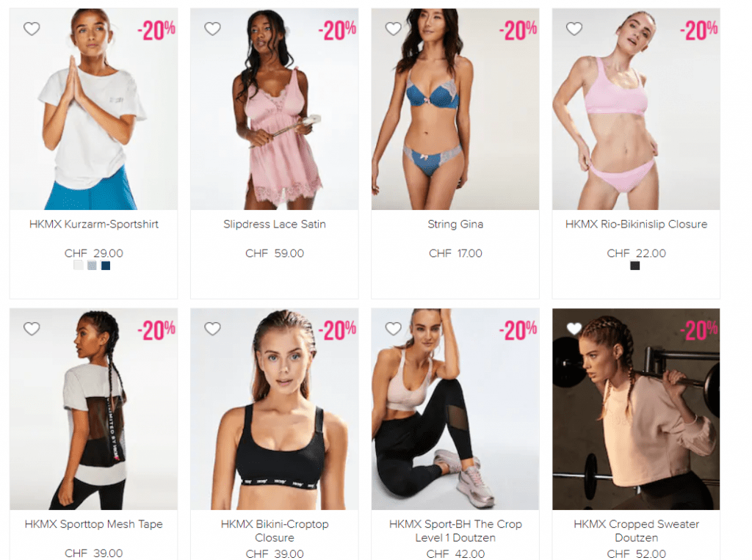Open Slipdress Lace Satin title link
This screenshot has height=560, width=752.
pos(275,225)
